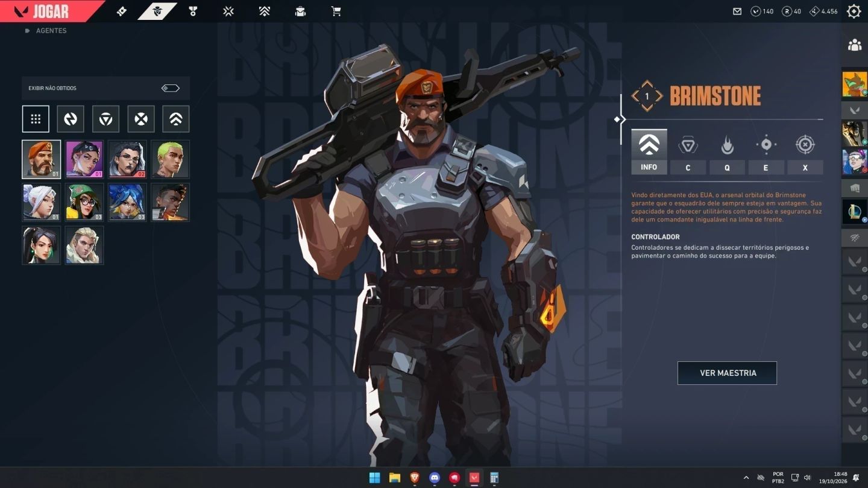Select the INFO ability tab
This screenshot has height=488, width=868.
pyautogui.click(x=649, y=151)
